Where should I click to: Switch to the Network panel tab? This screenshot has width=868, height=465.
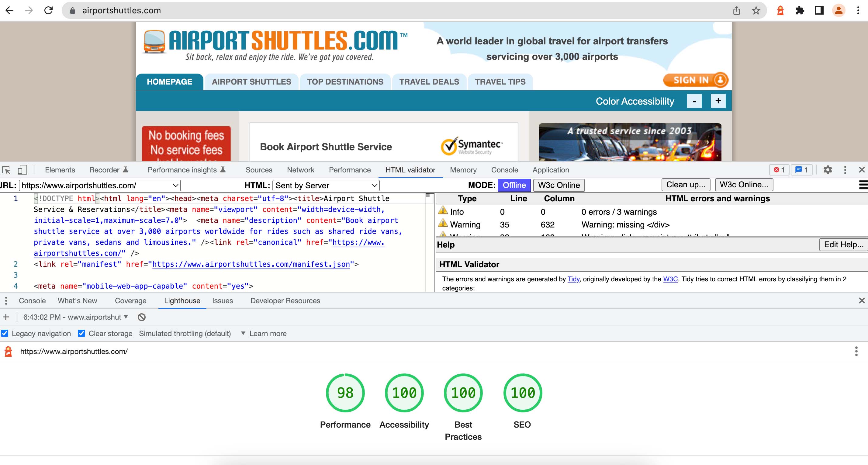300,170
